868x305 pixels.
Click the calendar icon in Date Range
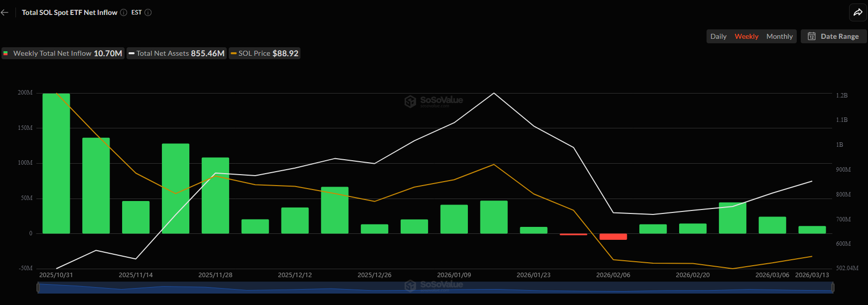click(x=812, y=36)
